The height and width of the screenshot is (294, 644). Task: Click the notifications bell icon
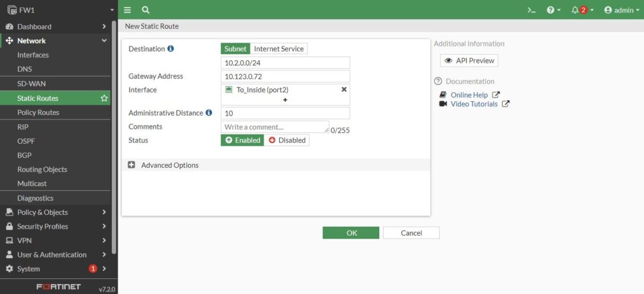(x=575, y=10)
